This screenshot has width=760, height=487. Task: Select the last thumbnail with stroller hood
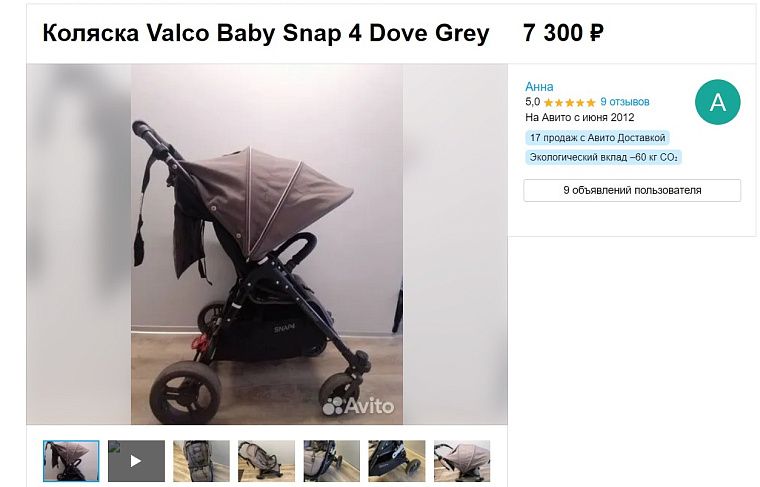462,461
